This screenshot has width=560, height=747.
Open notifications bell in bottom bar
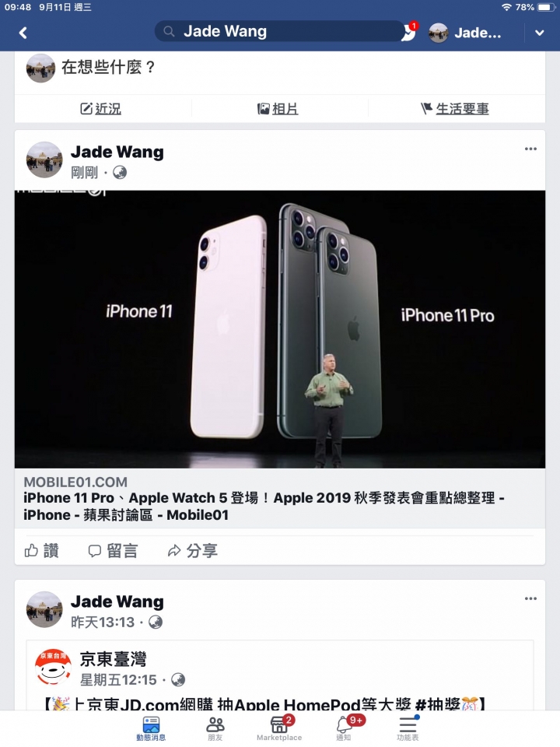tap(345, 728)
